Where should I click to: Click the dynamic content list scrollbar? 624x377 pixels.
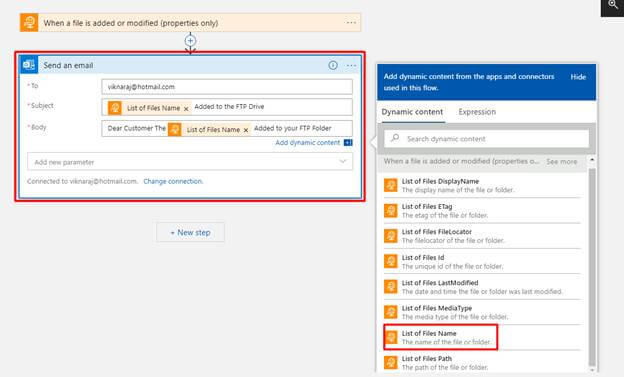pos(592,267)
